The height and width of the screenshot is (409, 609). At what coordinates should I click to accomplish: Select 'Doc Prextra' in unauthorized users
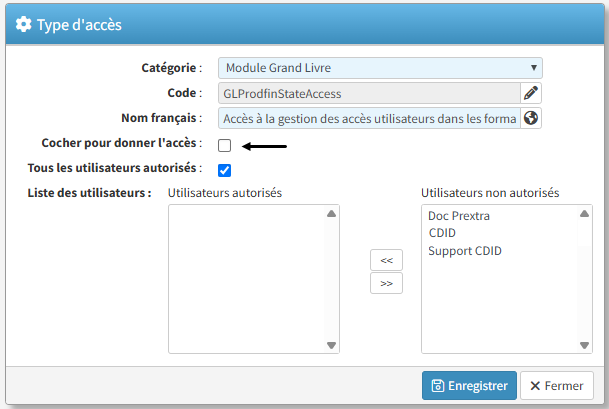pos(459,216)
